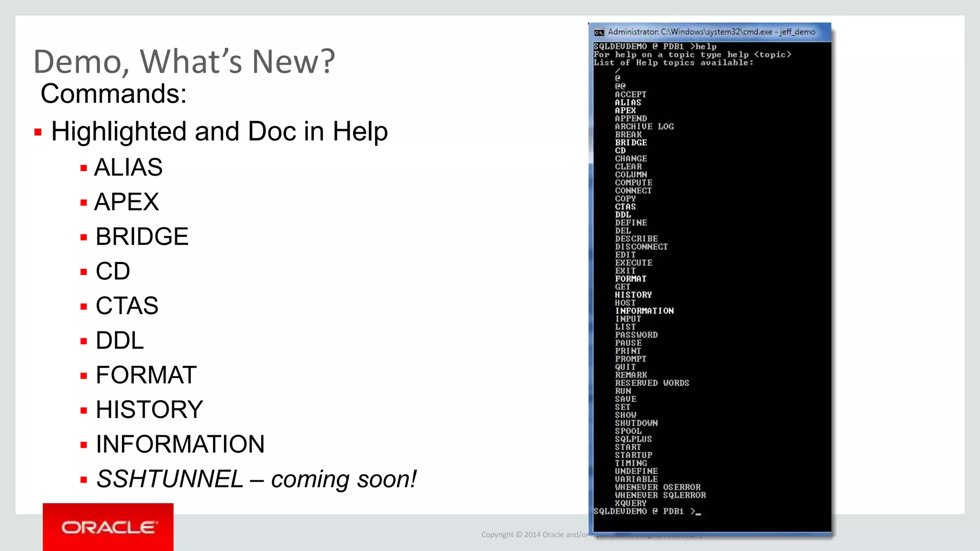The image size is (980, 551).
Task: Click the BRIDGE bullet item
Action: pyautogui.click(x=142, y=237)
